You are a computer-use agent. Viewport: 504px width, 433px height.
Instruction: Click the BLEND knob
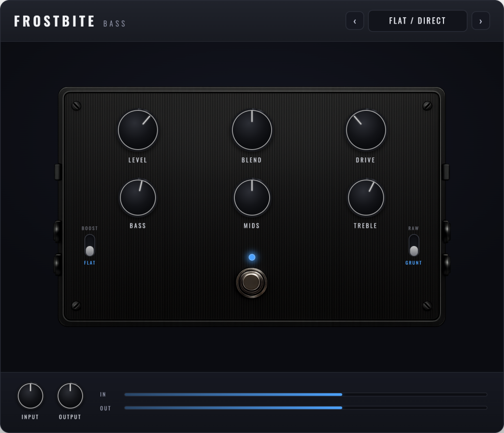(x=252, y=130)
